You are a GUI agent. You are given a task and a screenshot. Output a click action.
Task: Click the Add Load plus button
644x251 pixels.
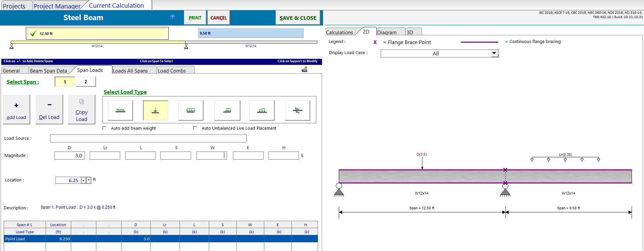[x=16, y=110]
